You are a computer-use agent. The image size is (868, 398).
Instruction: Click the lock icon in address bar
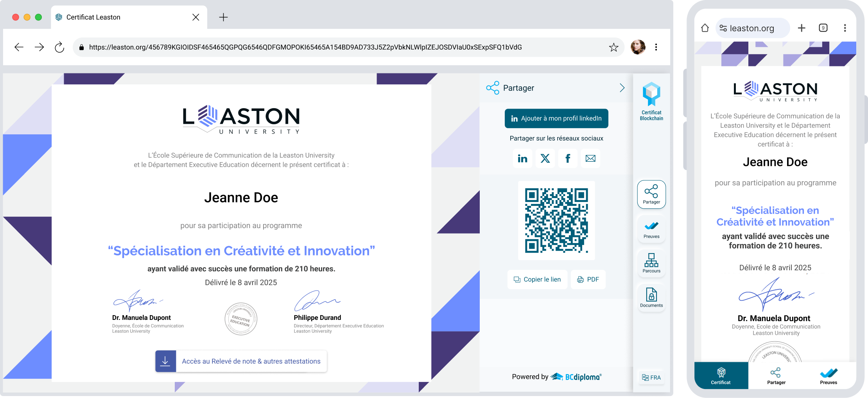82,47
